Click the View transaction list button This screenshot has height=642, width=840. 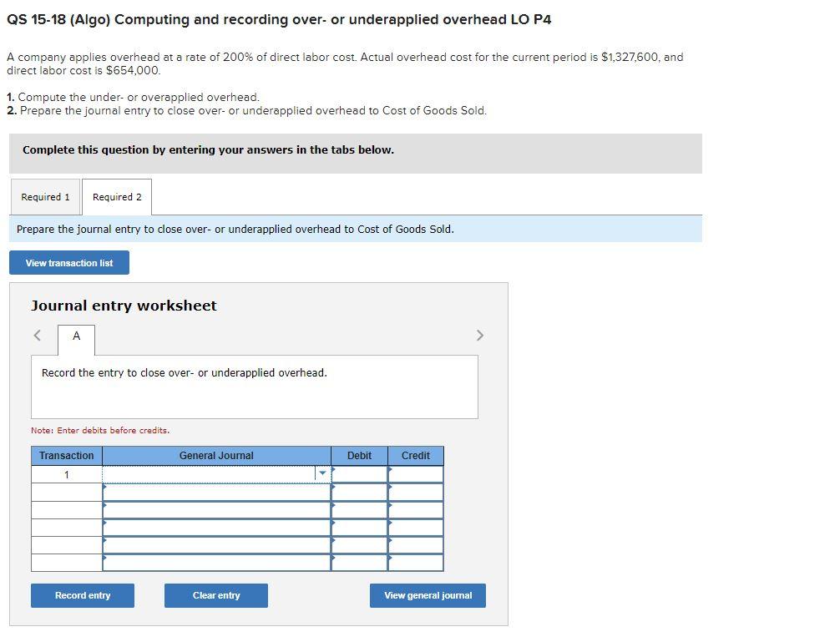tap(68, 262)
